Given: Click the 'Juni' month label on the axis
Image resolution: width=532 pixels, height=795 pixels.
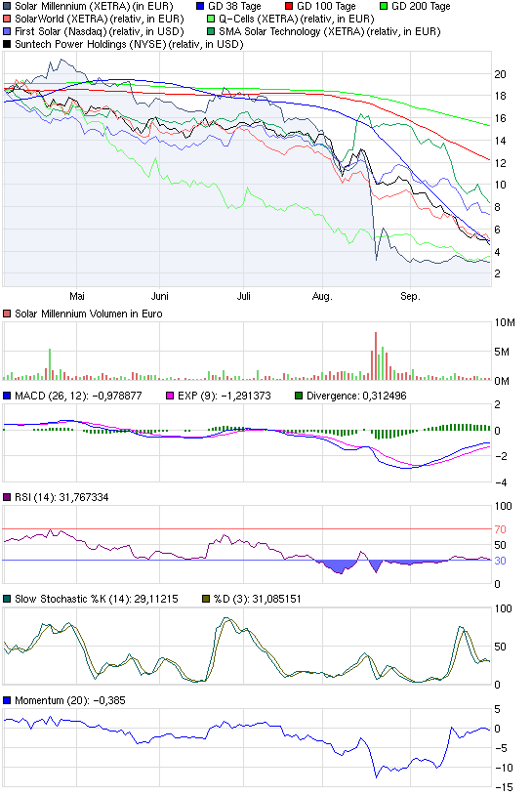Looking at the screenshot, I should [x=160, y=296].
